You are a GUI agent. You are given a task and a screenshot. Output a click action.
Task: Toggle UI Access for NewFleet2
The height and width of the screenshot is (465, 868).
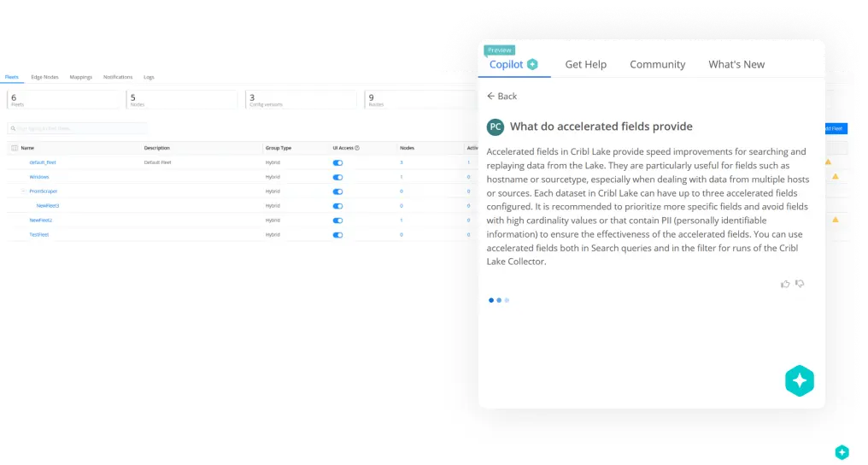click(x=337, y=221)
